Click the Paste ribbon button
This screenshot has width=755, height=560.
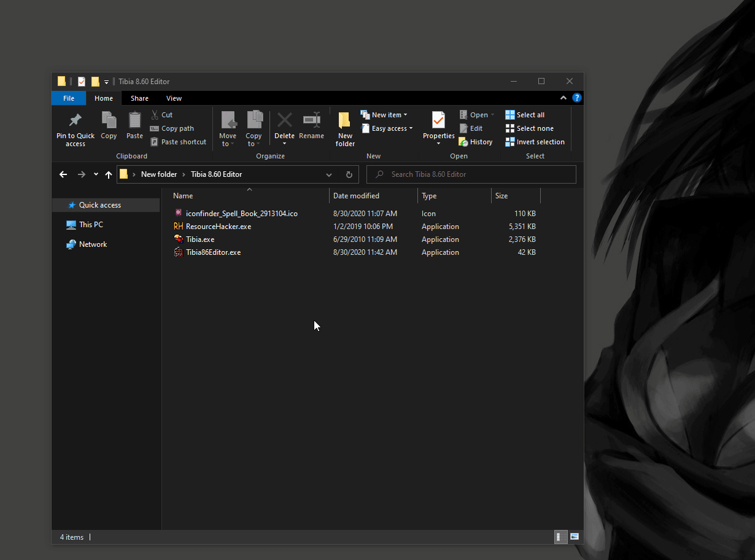tap(134, 125)
